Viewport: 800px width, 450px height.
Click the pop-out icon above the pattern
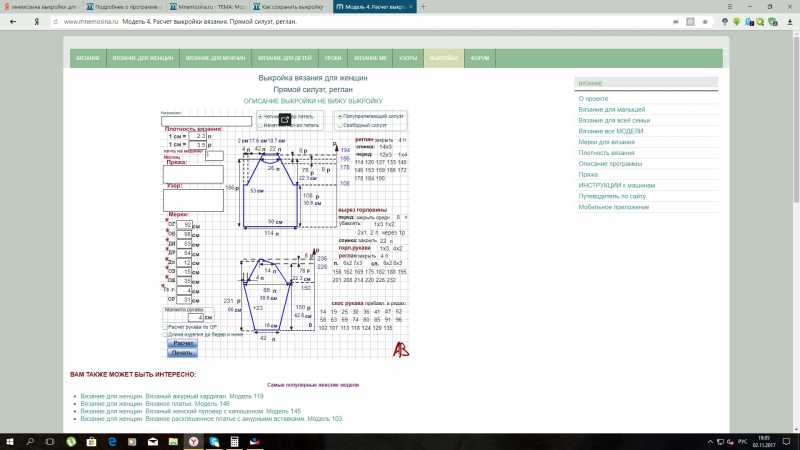click(x=284, y=119)
